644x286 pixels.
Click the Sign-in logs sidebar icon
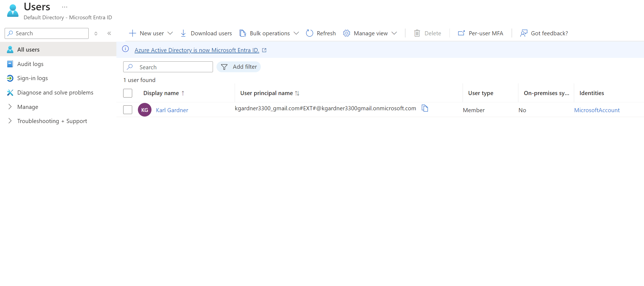(10, 78)
